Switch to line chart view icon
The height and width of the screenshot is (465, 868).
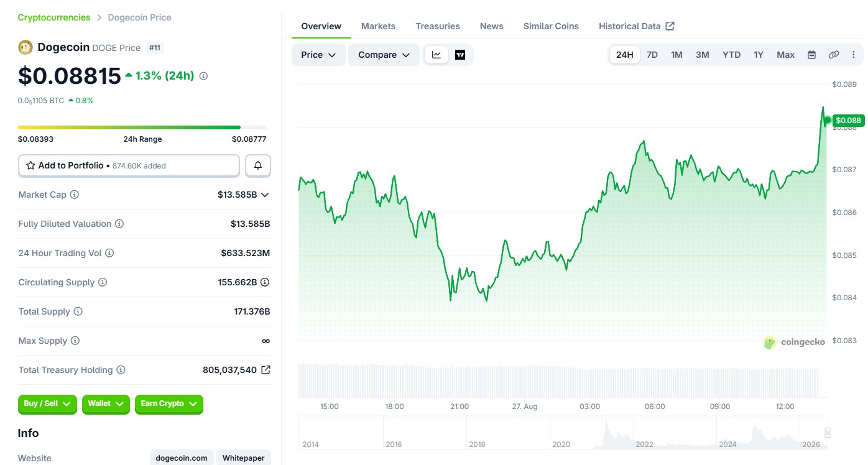point(436,55)
